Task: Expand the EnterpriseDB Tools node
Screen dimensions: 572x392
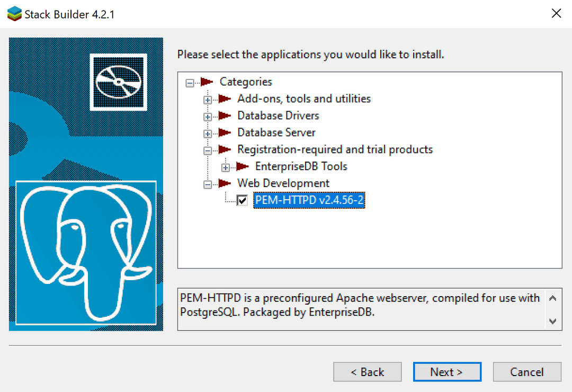Action: pyautogui.click(x=226, y=166)
